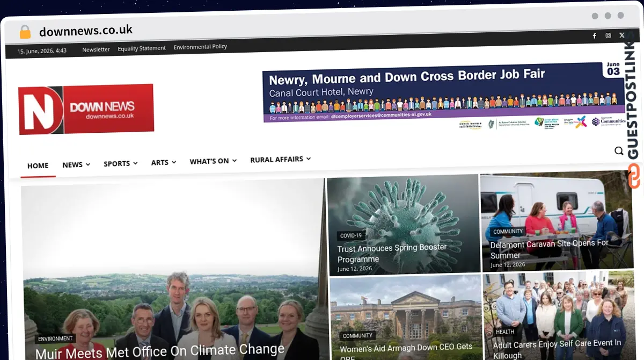Open the Environmental Policy link
This screenshot has width=644, height=360.
click(x=200, y=47)
